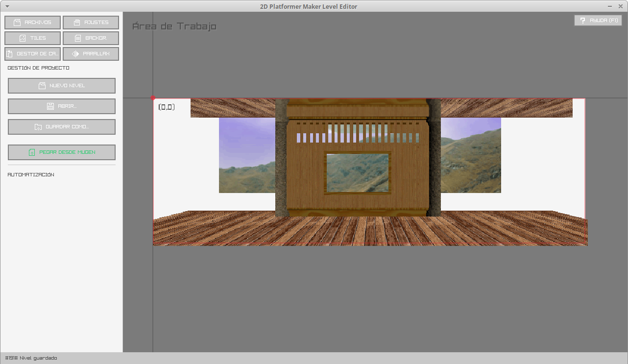
Task: Open help with AYUDA (F1)
Action: click(598, 21)
